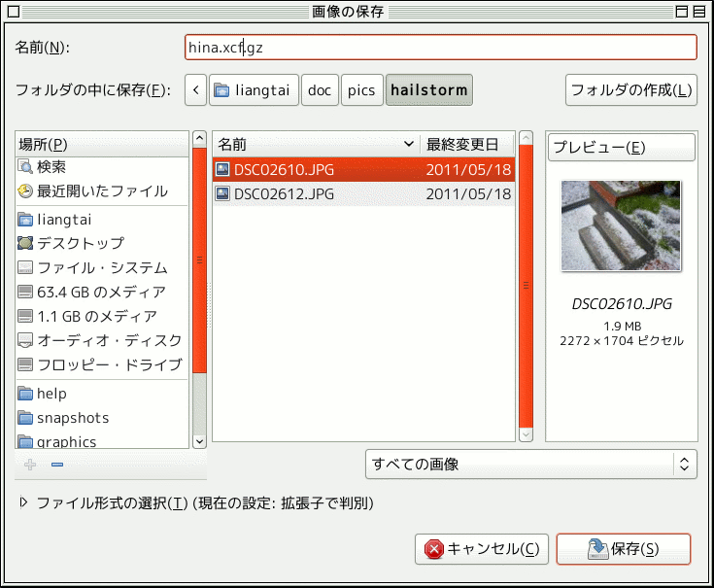The width and height of the screenshot is (714, 588).
Task: Click the file system drive icon
Action: click(25, 267)
